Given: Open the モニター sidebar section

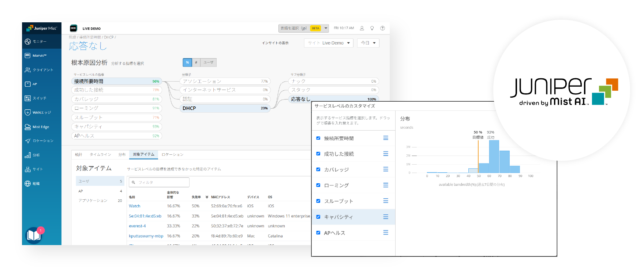Looking at the screenshot, I should 41,41.
